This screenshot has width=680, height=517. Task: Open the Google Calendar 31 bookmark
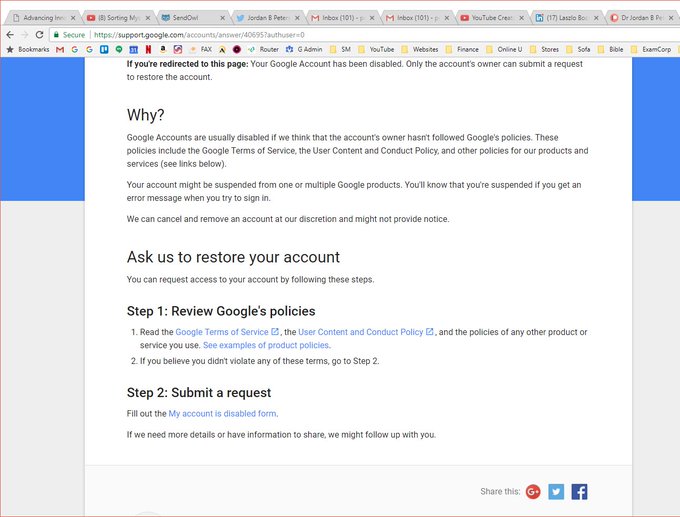(134, 49)
